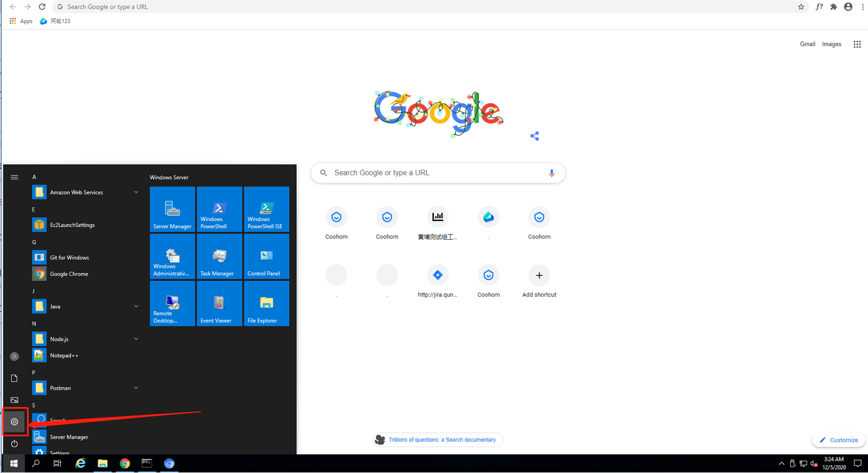
Task: Open the Control Panel tile
Action: click(x=266, y=257)
